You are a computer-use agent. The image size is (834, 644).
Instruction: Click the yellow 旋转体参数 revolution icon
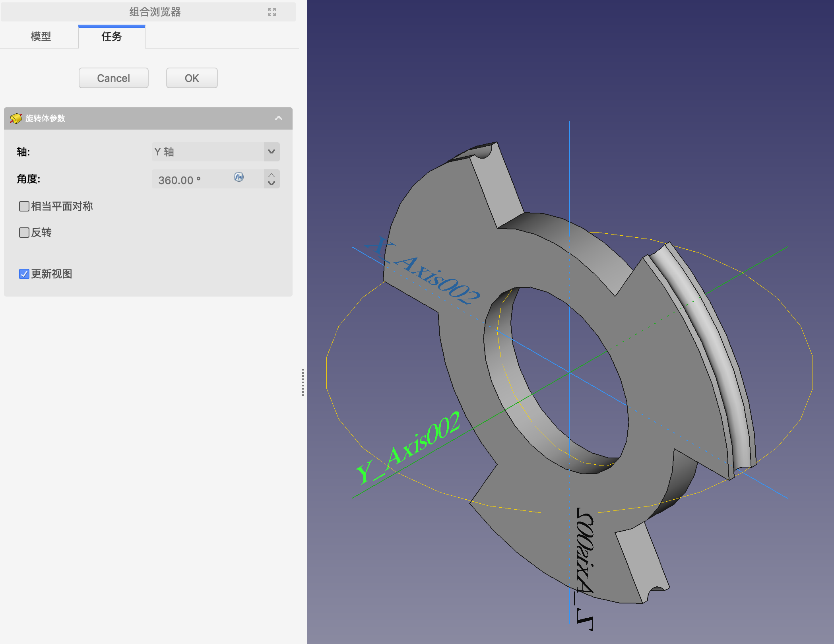[x=16, y=118]
